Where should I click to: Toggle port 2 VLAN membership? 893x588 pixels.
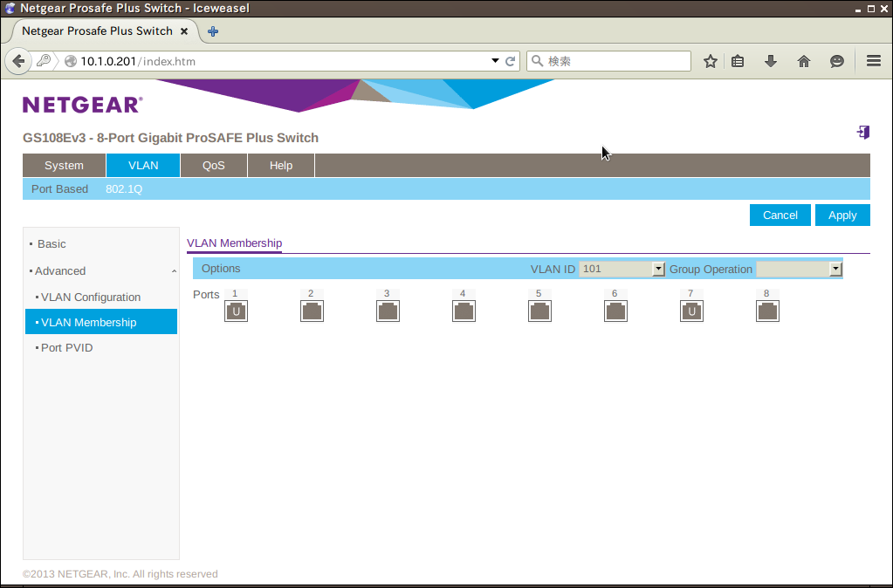tap(313, 311)
